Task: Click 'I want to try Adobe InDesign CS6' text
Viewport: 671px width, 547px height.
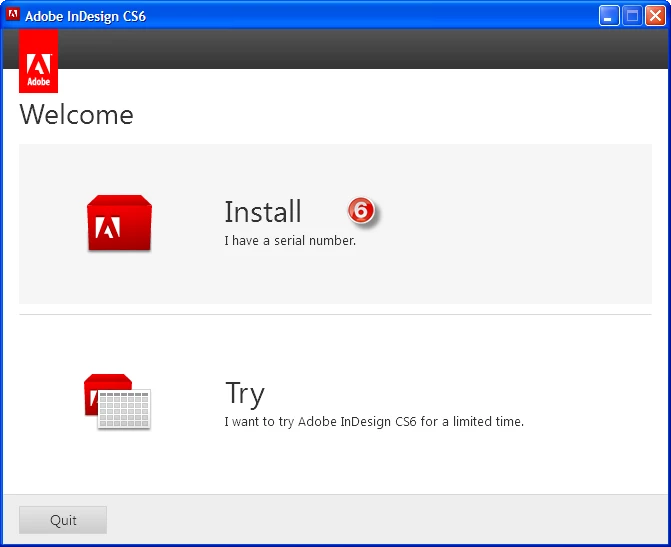Action: pyautogui.click(x=321, y=422)
